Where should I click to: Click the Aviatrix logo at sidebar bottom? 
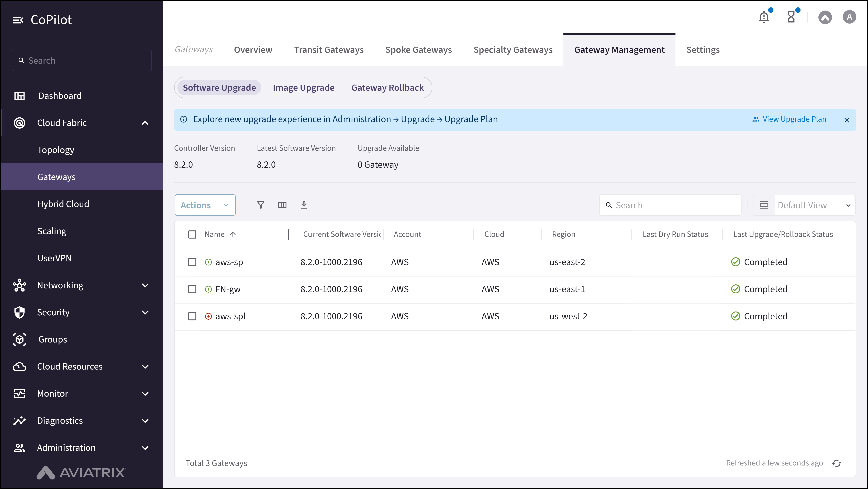[81, 473]
